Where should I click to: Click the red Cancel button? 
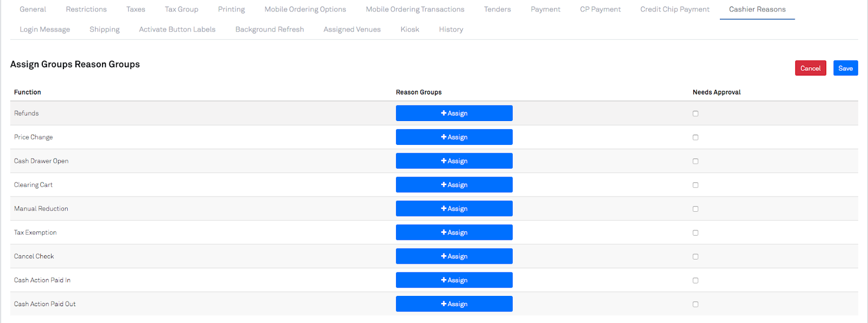coord(810,68)
